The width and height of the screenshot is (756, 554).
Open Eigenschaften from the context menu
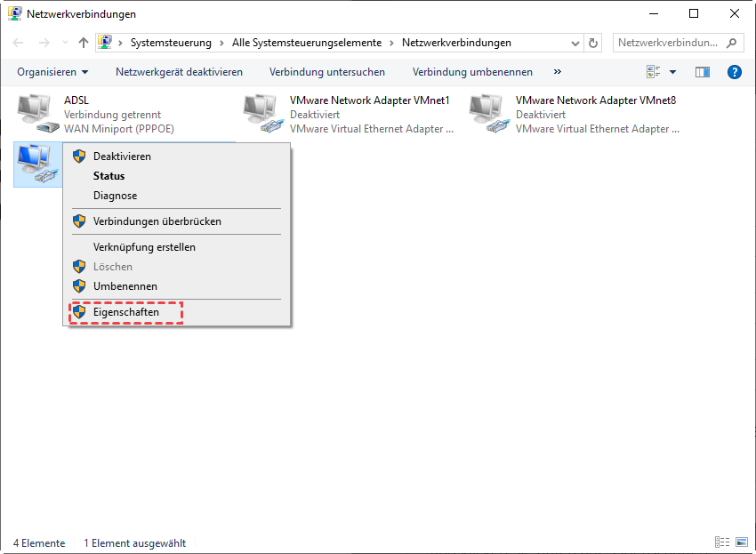pyautogui.click(x=176, y=312)
